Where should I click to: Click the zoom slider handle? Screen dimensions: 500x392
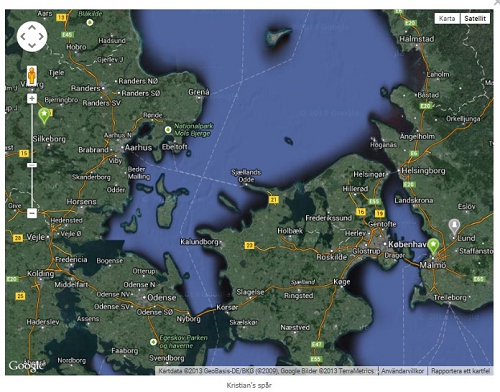(x=32, y=165)
